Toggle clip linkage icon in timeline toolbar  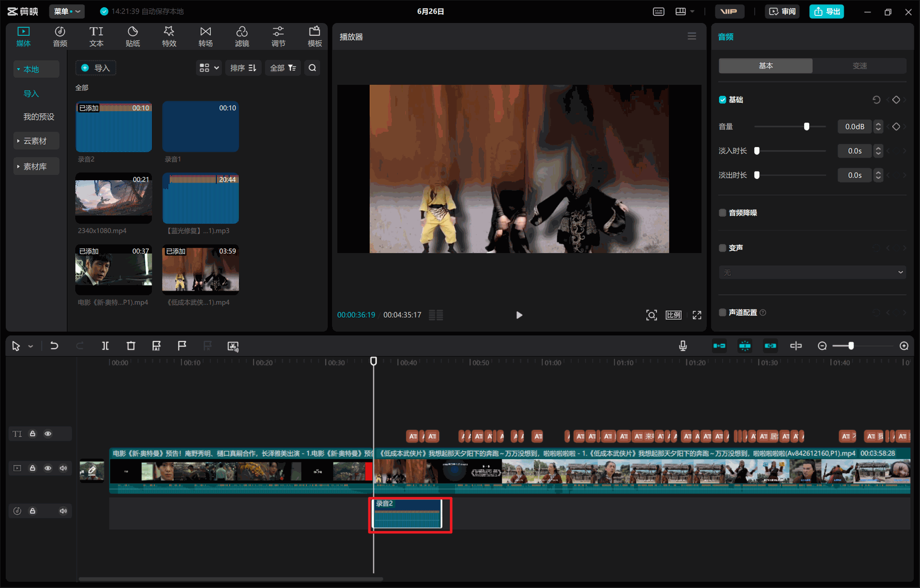coord(770,346)
